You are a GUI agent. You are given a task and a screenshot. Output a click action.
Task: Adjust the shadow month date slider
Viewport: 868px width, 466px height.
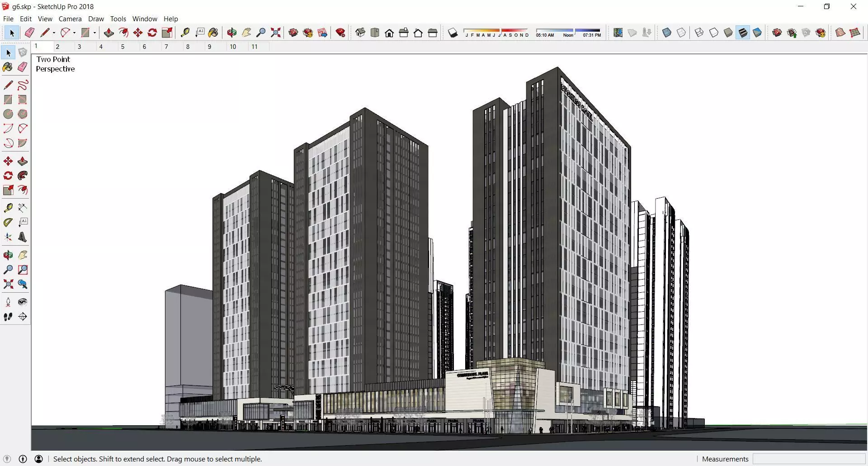pos(496,33)
